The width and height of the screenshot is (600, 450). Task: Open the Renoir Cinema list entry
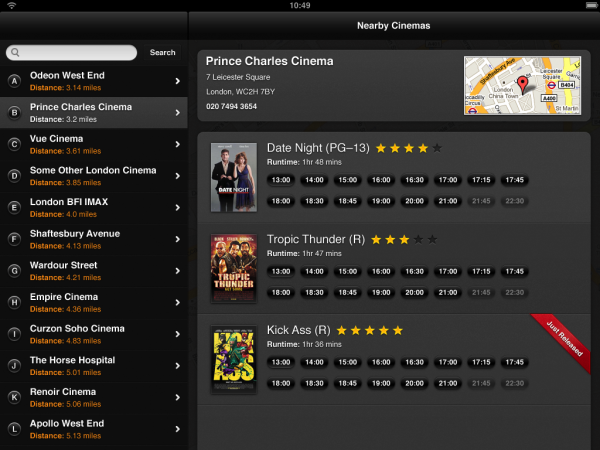(x=94, y=398)
